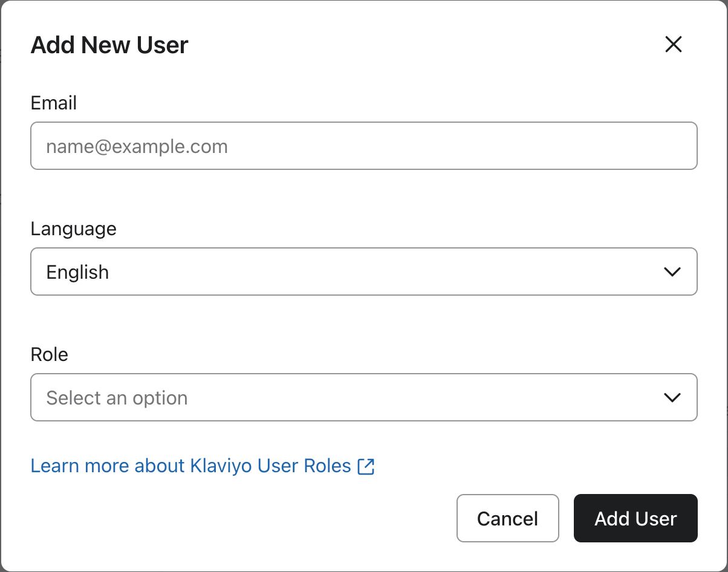The height and width of the screenshot is (572, 728).
Task: Click the Role dropdown chevron arrow
Action: [672, 398]
